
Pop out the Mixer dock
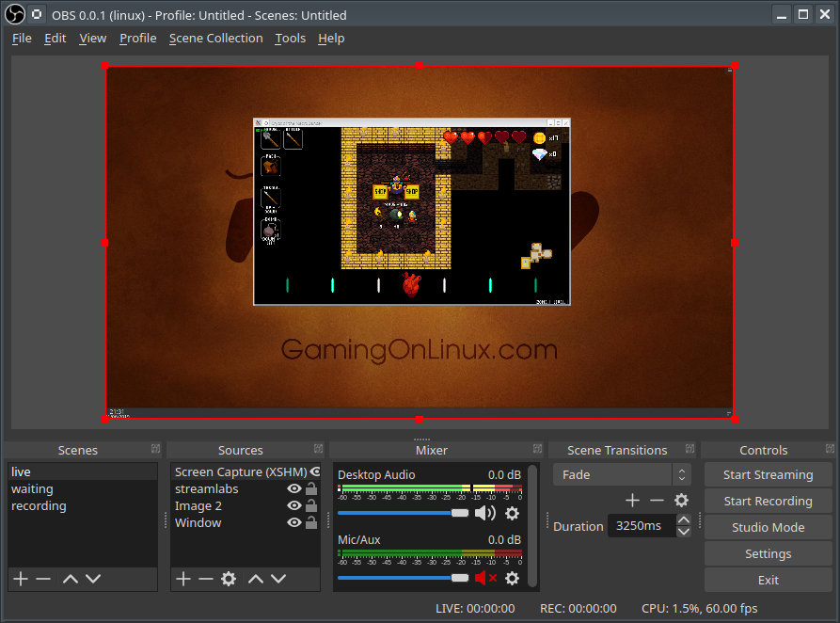[x=537, y=448]
